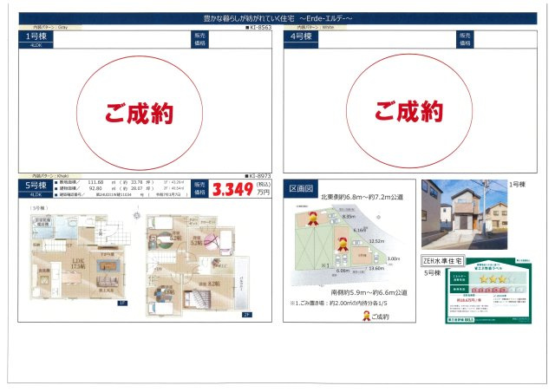Click the ZEH水準住宅 label box

[x=442, y=261]
